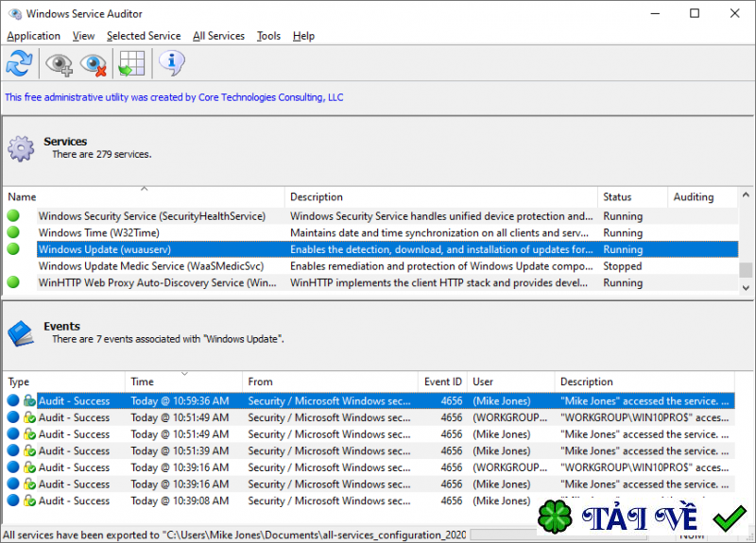Click the Events book icon
The image size is (756, 543).
click(x=21, y=332)
